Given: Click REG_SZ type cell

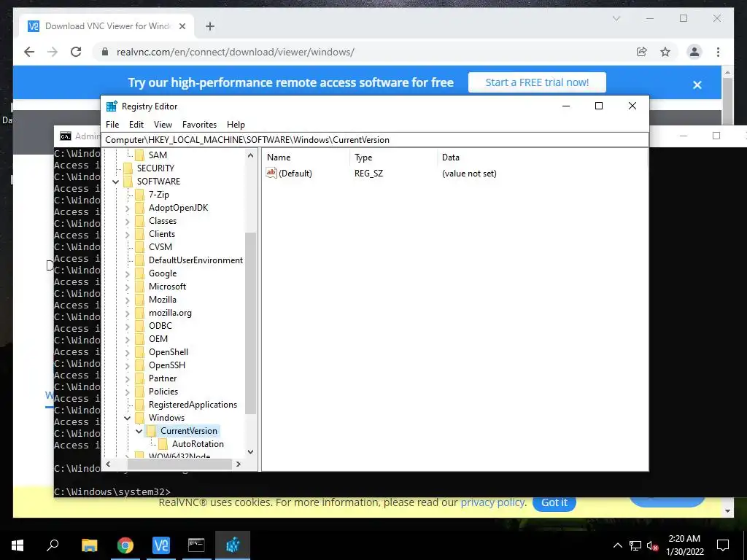Looking at the screenshot, I should pyautogui.click(x=368, y=174).
